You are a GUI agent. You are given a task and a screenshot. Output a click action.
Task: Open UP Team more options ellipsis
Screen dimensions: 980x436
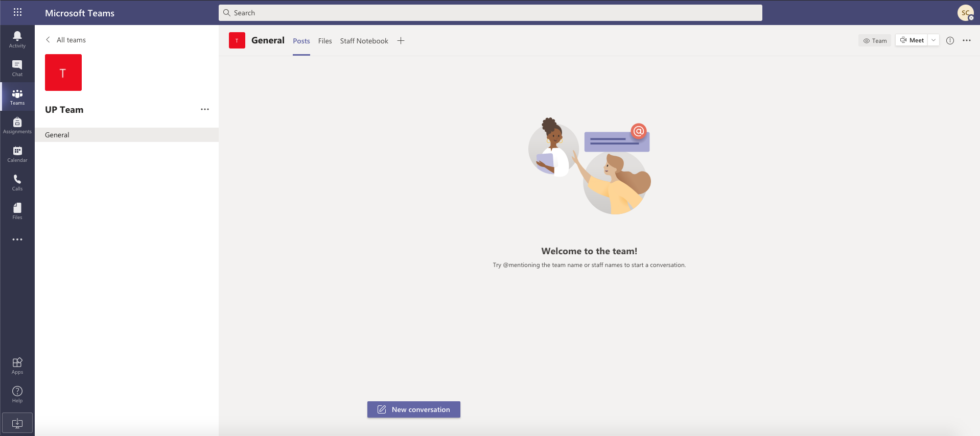point(205,109)
